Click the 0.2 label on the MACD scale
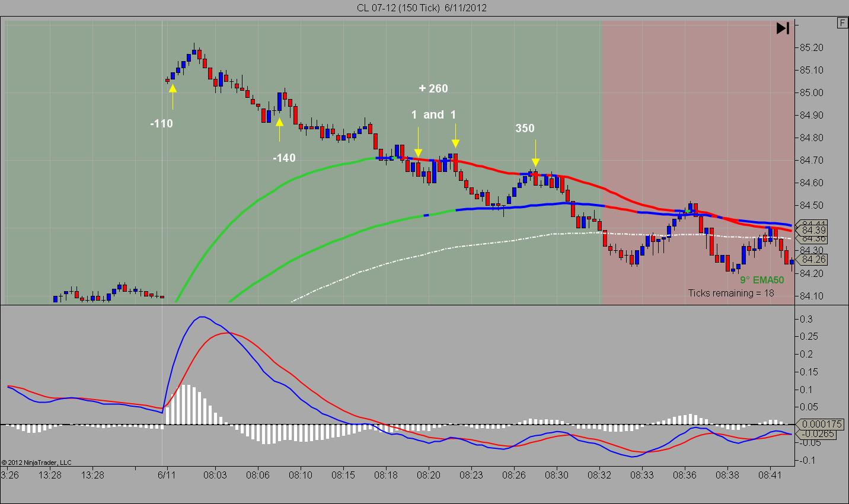 tap(806, 355)
